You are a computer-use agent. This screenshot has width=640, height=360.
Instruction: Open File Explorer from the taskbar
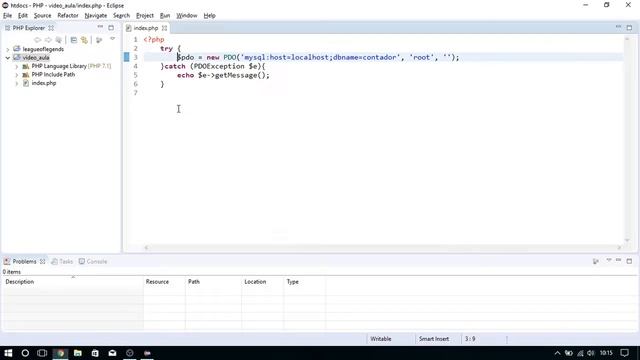(78, 353)
